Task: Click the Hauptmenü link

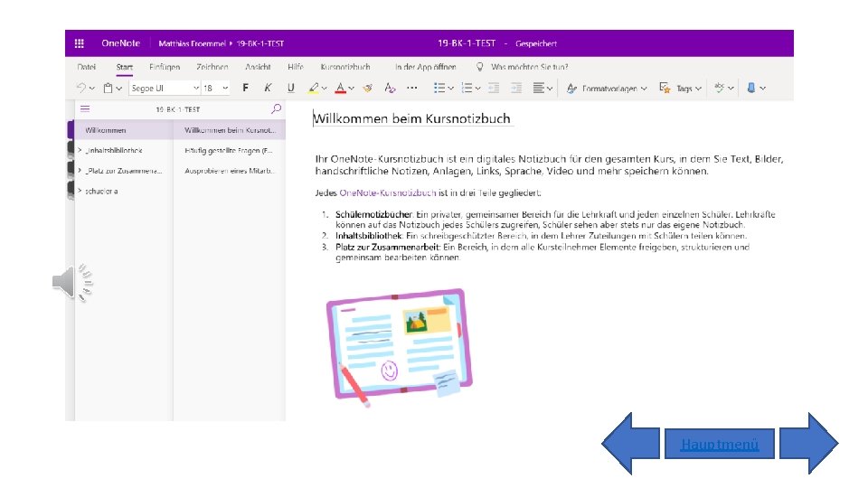Action: point(720,445)
